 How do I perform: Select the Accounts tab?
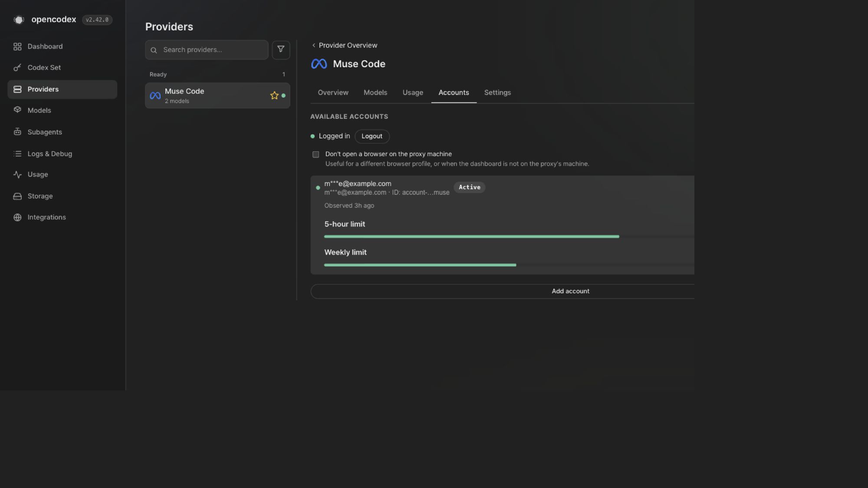454,92
